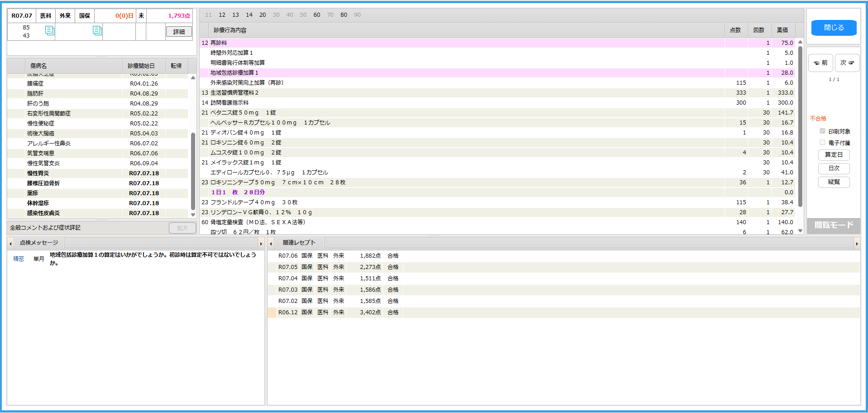Click the first document icon beside 85/43
This screenshot has height=413, width=868.
(49, 30)
